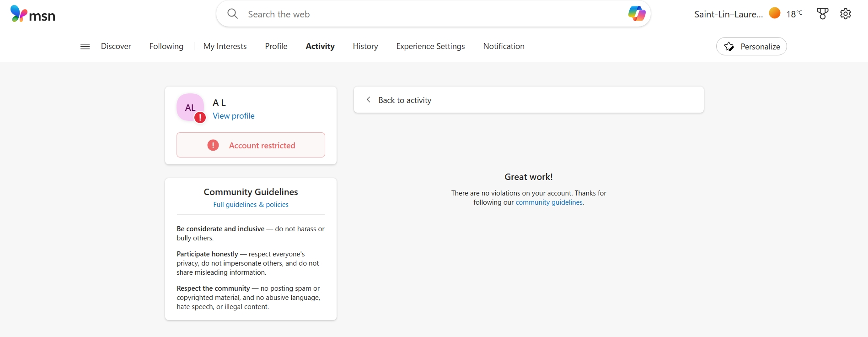Click the 'Respect the community' guideline text

coord(249,298)
